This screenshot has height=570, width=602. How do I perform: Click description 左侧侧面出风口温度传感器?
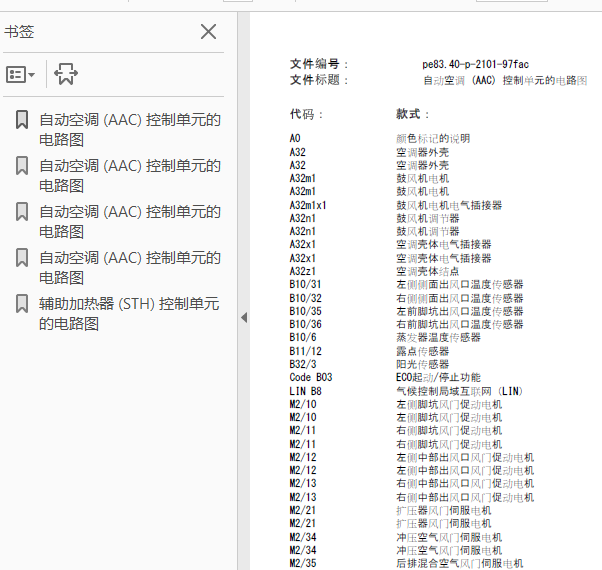[460, 284]
